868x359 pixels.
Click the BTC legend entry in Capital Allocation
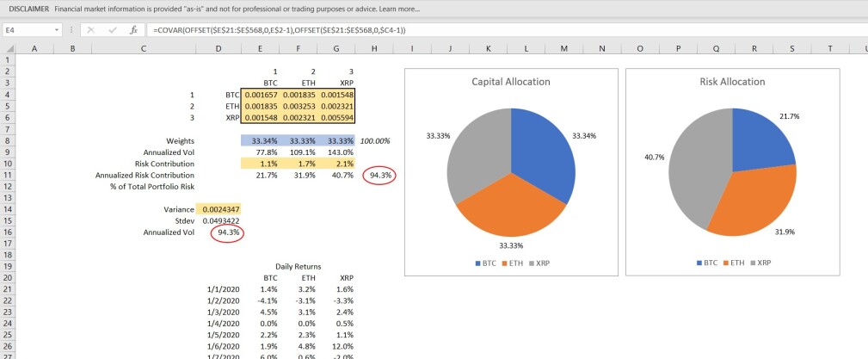[x=485, y=263]
